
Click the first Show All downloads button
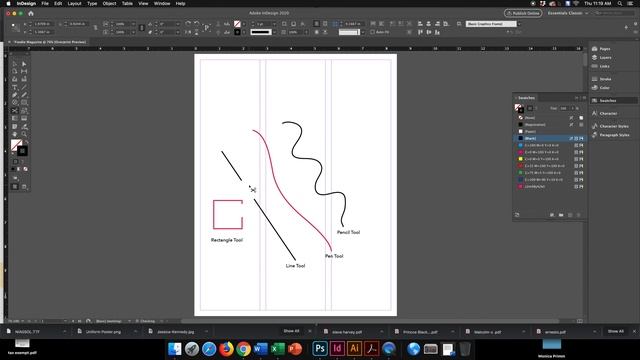pos(291,331)
